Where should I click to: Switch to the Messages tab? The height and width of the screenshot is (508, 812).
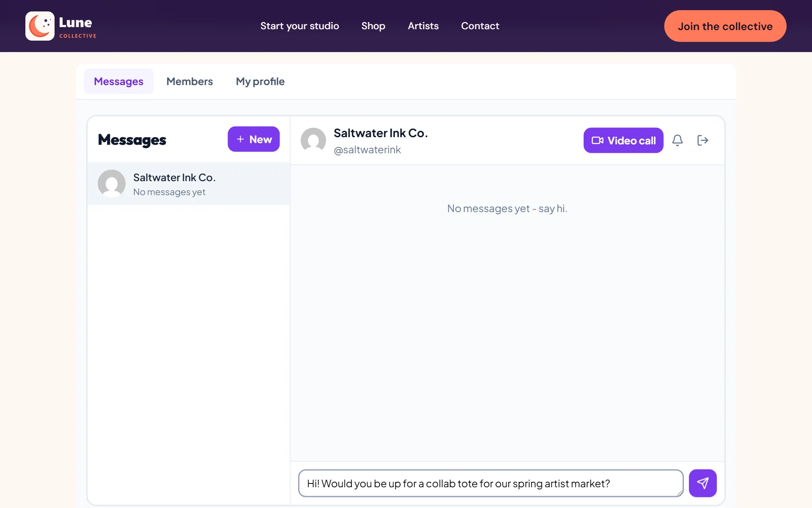pyautogui.click(x=118, y=81)
